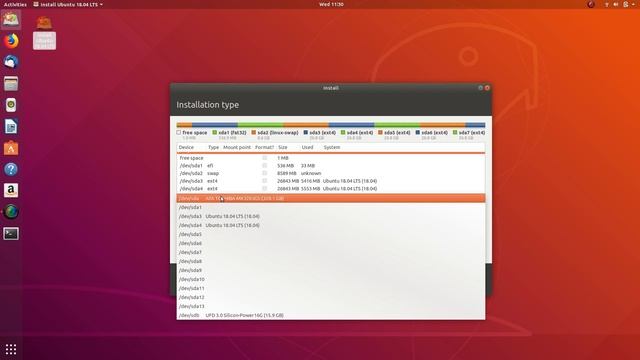Sort by the System column header

point(332,147)
